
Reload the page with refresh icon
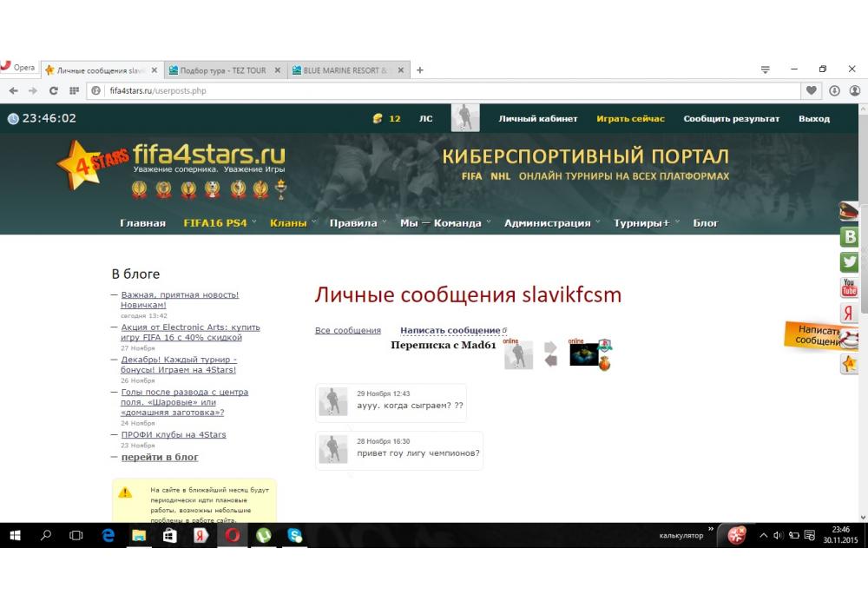[54, 90]
